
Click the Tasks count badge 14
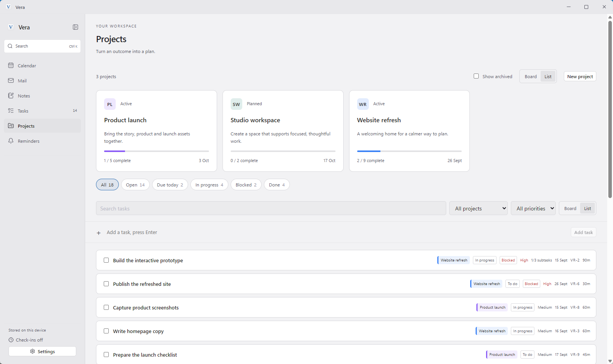coord(75,111)
